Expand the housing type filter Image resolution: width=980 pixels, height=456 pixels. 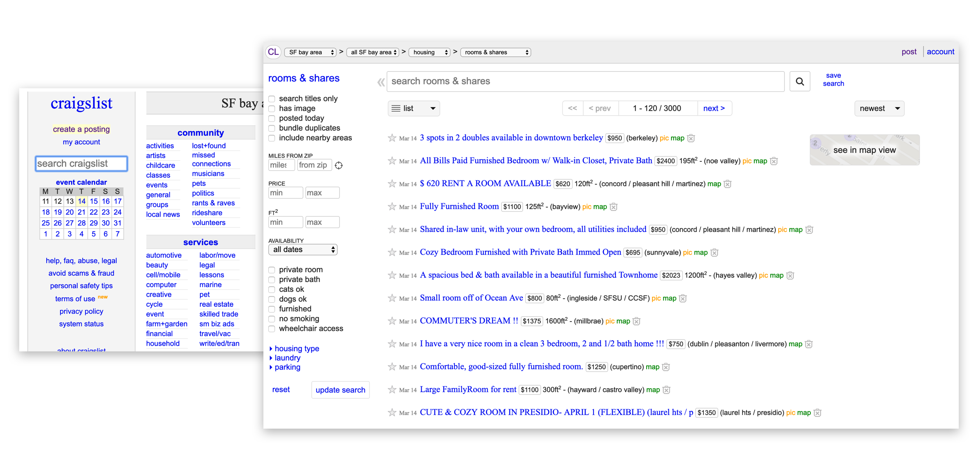click(x=296, y=349)
